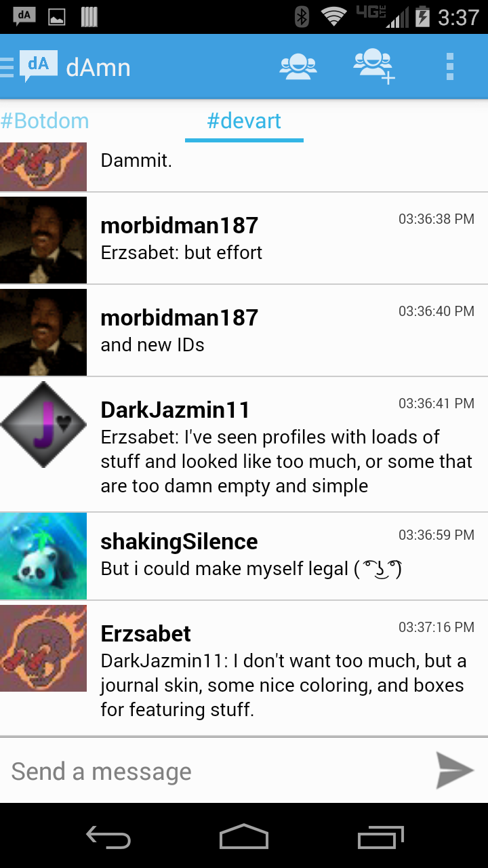This screenshot has height=868, width=488.
Task: Tap the dAmn app logo icon
Action: (x=38, y=66)
